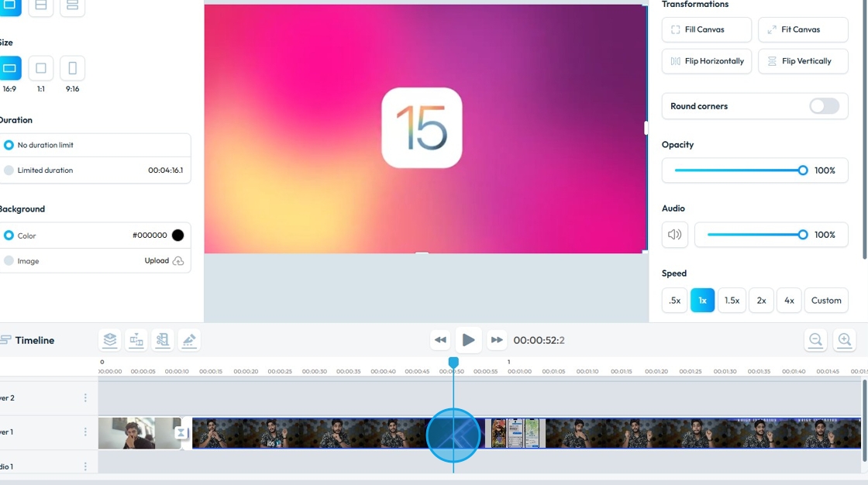Flip the clip horizontally

click(706, 61)
